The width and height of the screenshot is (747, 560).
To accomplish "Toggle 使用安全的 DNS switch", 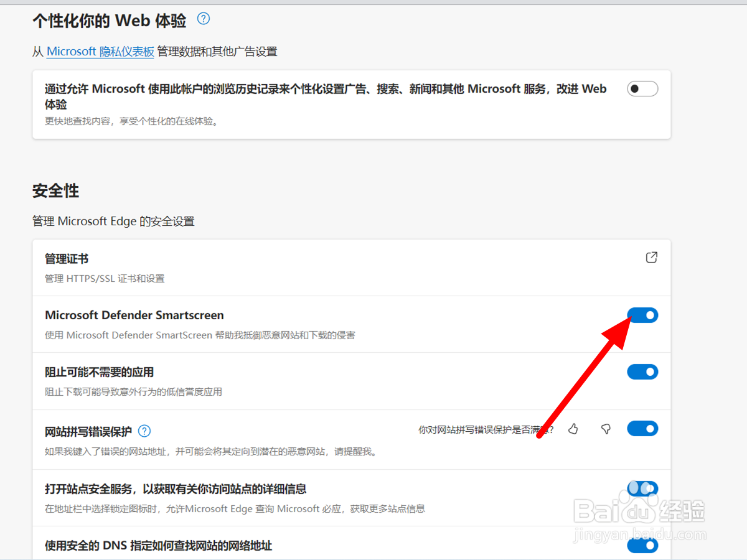I will coord(642,546).
